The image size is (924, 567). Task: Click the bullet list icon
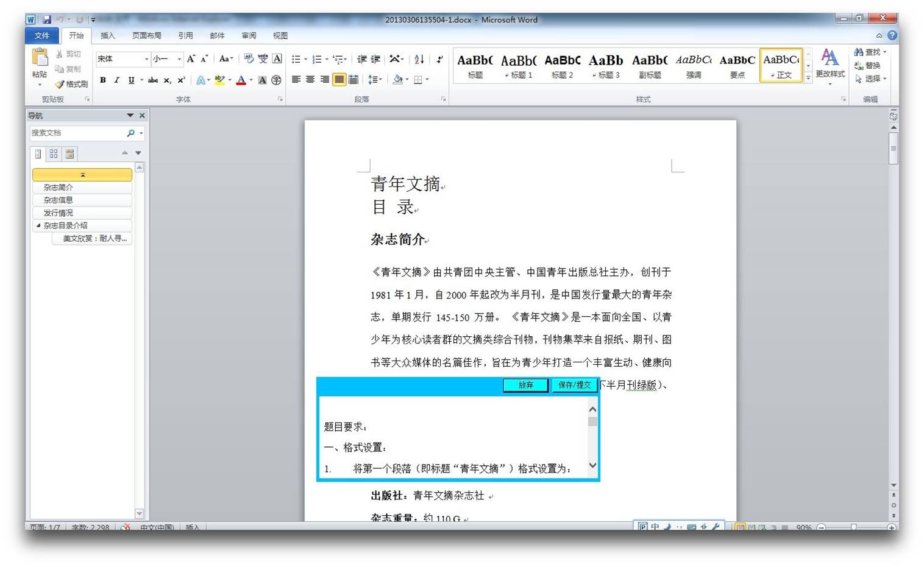(296, 59)
